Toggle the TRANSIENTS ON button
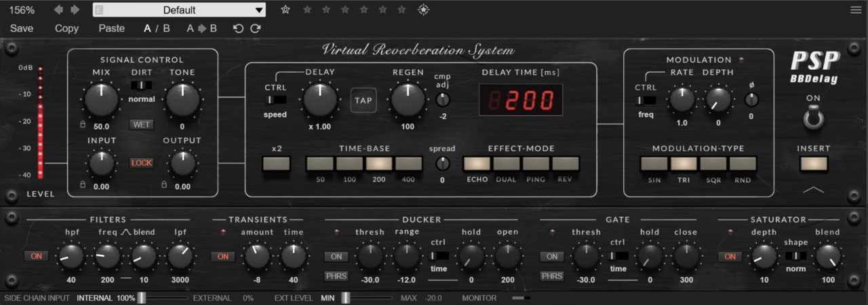 pyautogui.click(x=222, y=256)
